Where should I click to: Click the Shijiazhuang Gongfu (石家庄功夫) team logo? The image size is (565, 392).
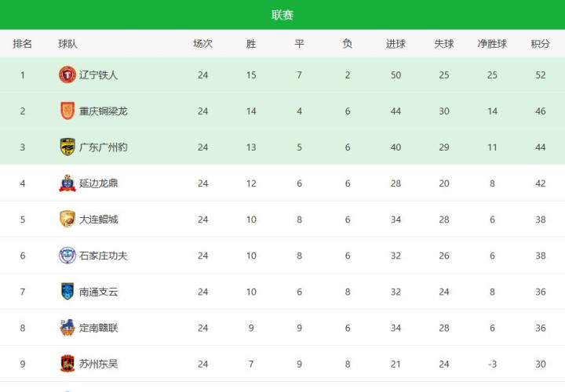[x=67, y=256]
